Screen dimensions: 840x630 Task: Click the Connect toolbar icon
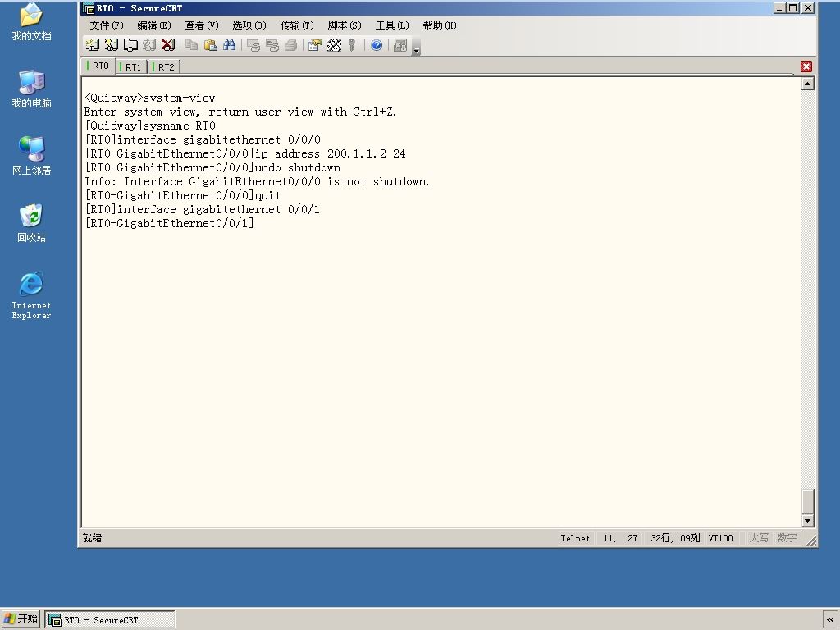point(93,45)
